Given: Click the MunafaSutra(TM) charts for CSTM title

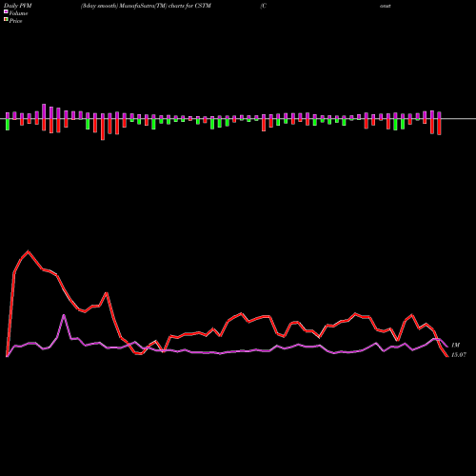Looking at the screenshot, I should tap(146, 6).
